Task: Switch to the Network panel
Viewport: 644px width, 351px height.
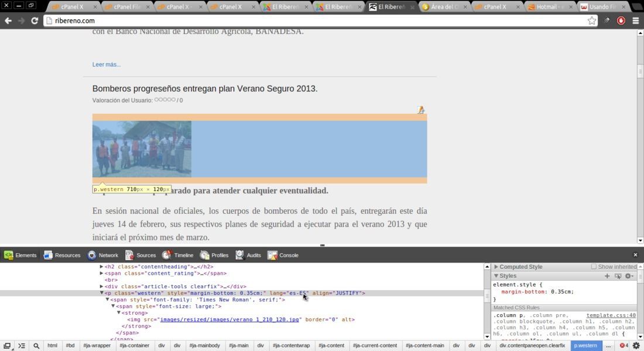Action: (x=102, y=255)
